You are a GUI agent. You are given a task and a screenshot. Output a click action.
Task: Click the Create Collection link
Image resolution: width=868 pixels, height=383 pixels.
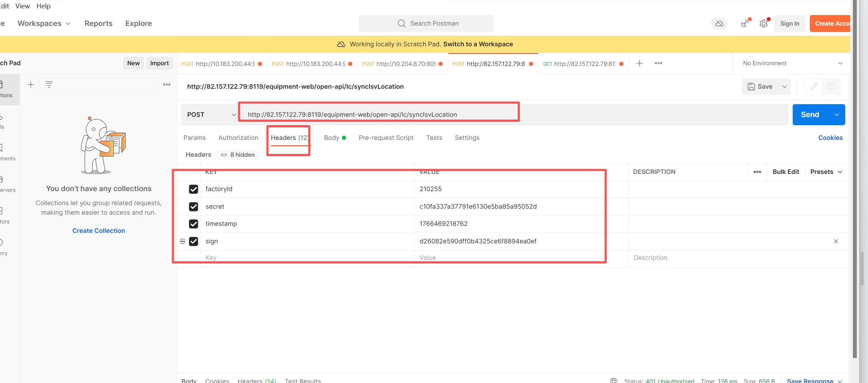(98, 231)
